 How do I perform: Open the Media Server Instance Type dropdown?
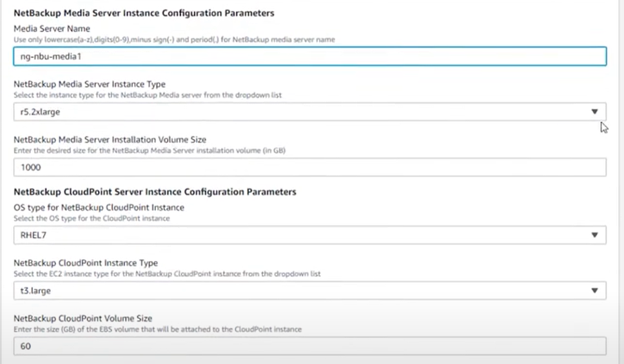point(309,112)
